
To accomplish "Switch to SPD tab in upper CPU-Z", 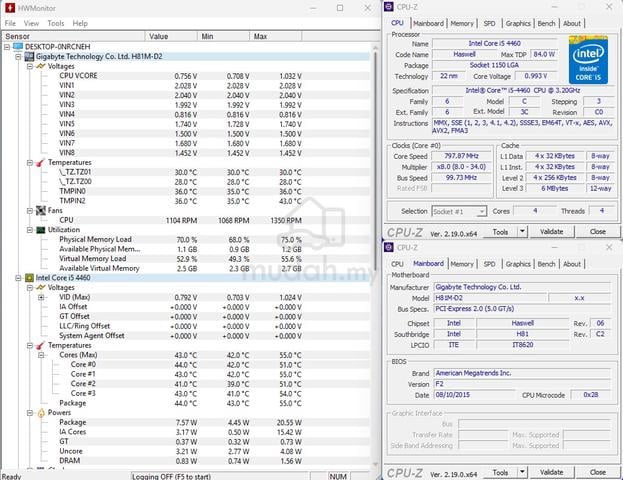I will pos(490,23).
